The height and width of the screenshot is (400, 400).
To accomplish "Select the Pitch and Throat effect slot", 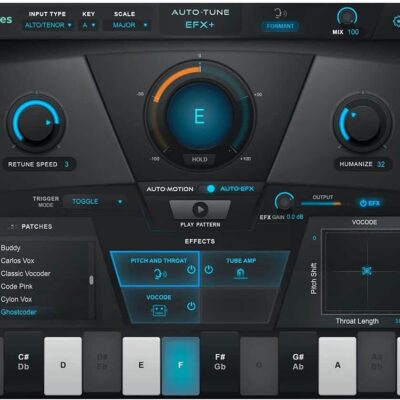I will [x=156, y=269].
